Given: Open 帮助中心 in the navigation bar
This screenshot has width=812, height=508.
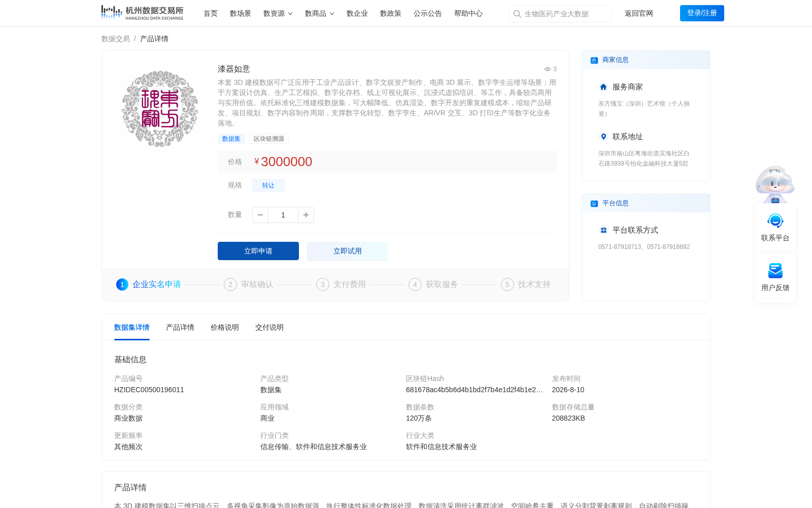Looking at the screenshot, I should coord(468,14).
